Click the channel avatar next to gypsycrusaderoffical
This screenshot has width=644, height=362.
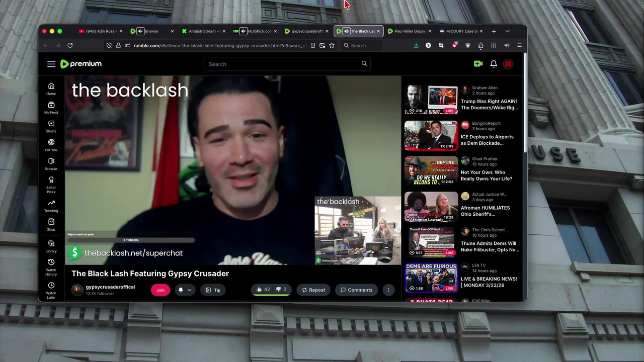click(77, 290)
